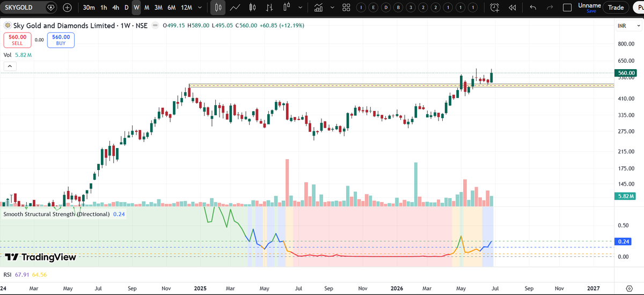Click the red 560.00 SELL button

click(17, 40)
